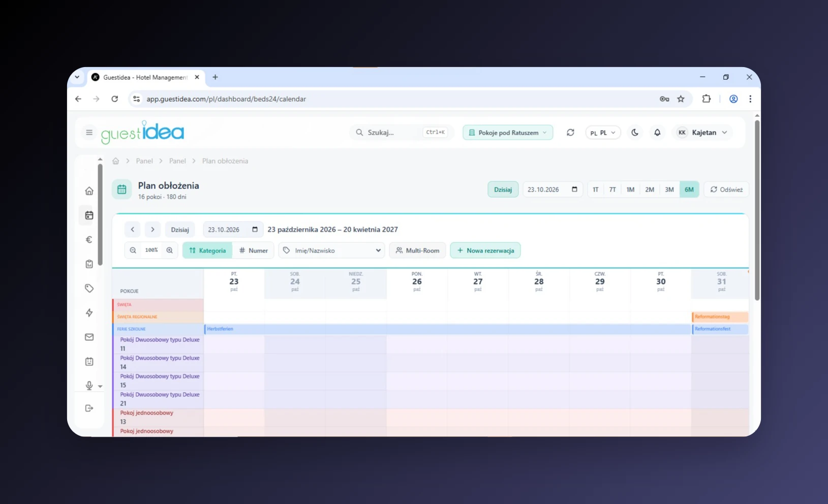
Task: Open the Imię/Nazwisko label dropdown
Action: coord(332,250)
